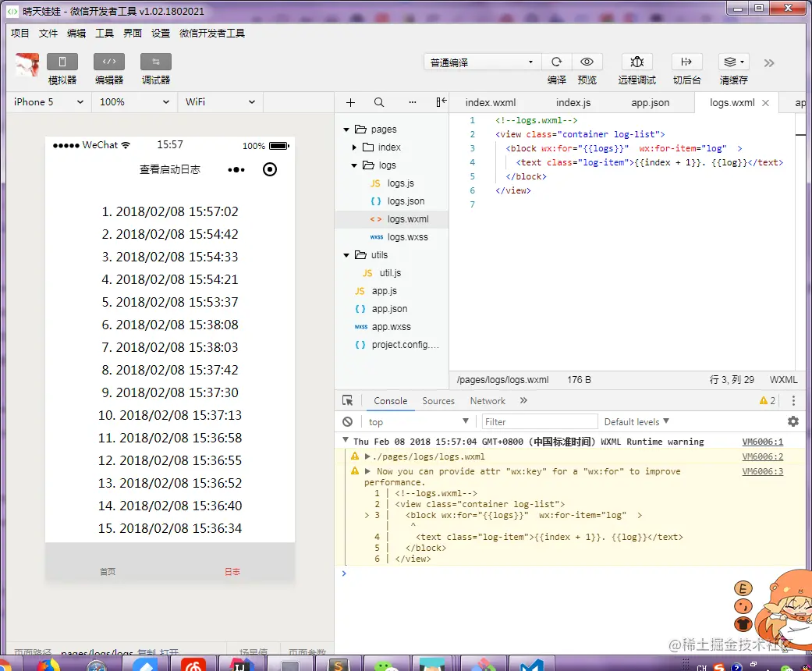Open the 100% zoom dropdown
The height and width of the screenshot is (671, 812).
tap(135, 102)
